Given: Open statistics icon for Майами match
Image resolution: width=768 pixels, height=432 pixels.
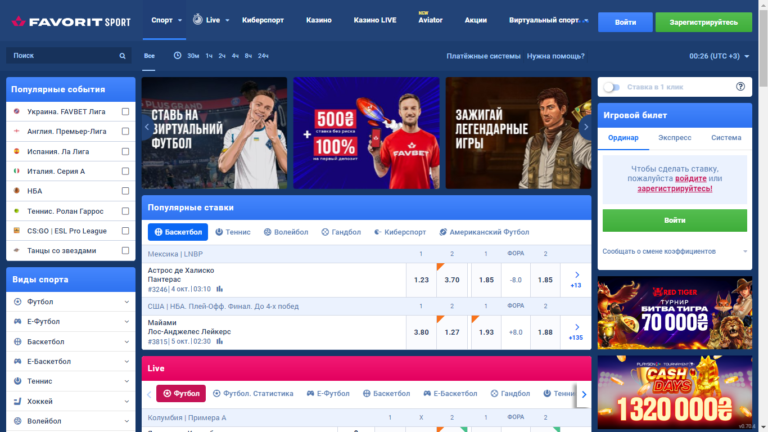Looking at the screenshot, I should tap(219, 341).
